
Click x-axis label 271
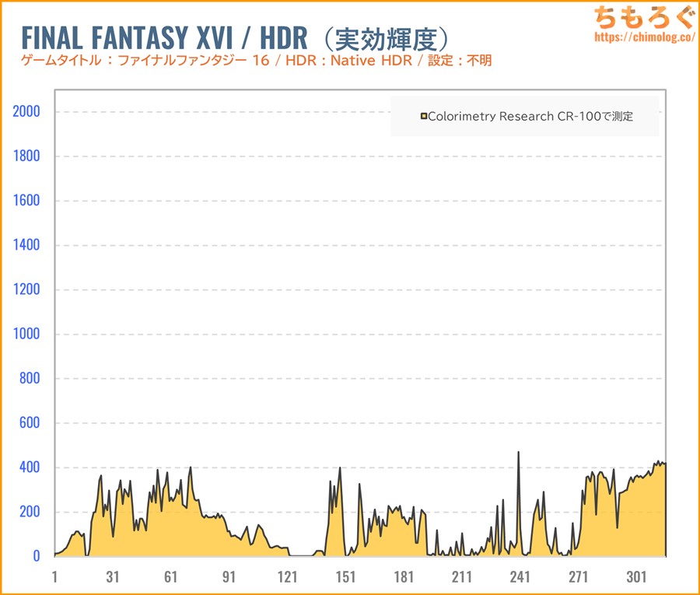coord(578,576)
